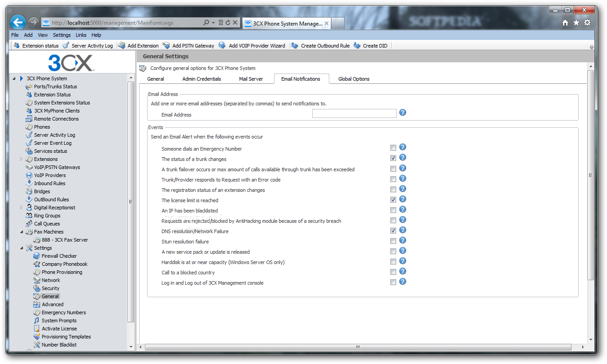Click the Call Queues tree icon
The width and height of the screenshot is (607, 364).
pyautogui.click(x=29, y=224)
